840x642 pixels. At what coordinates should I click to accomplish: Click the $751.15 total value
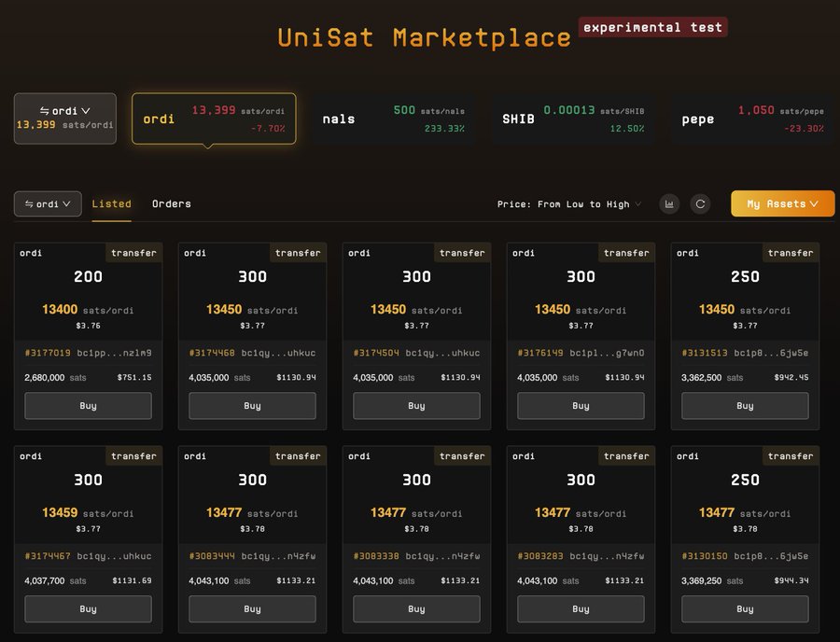[x=134, y=378]
